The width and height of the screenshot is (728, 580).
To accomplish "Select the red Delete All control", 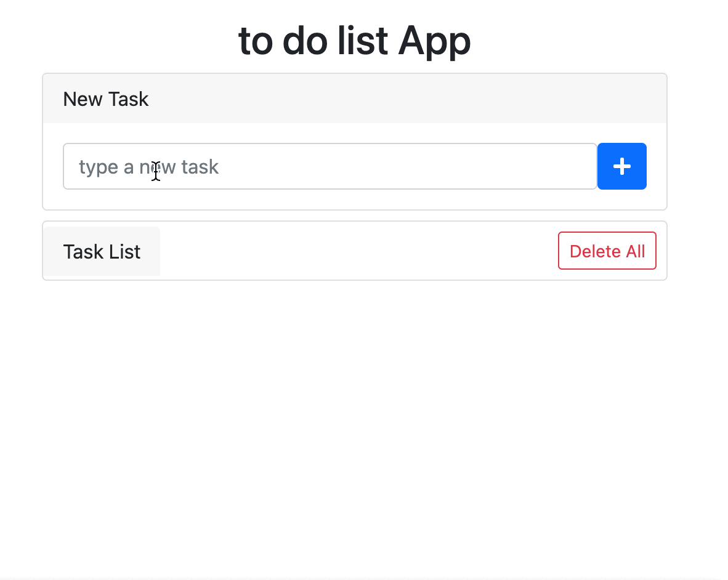I will tap(607, 251).
